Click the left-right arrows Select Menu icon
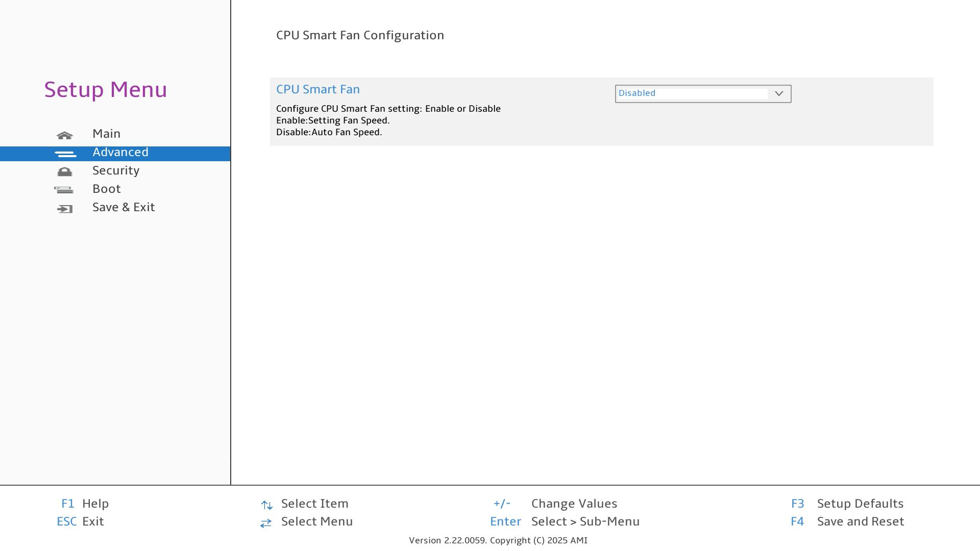980x551 pixels. [x=266, y=523]
